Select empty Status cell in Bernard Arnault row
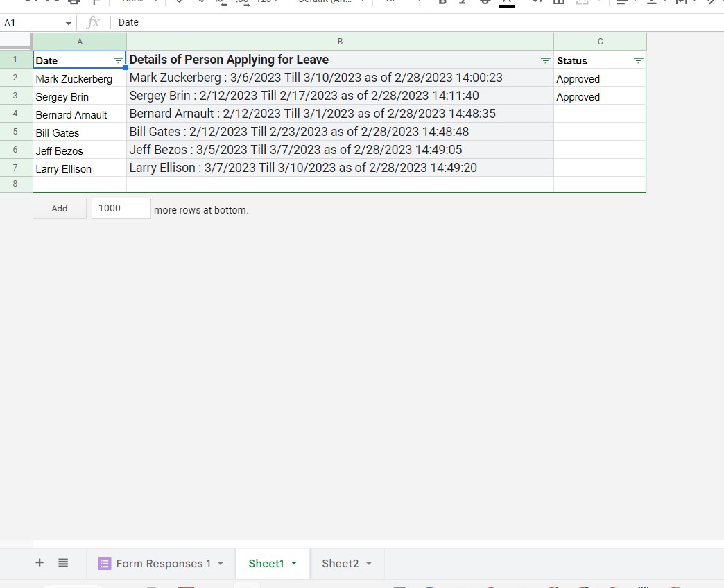724x588 pixels. click(599, 114)
